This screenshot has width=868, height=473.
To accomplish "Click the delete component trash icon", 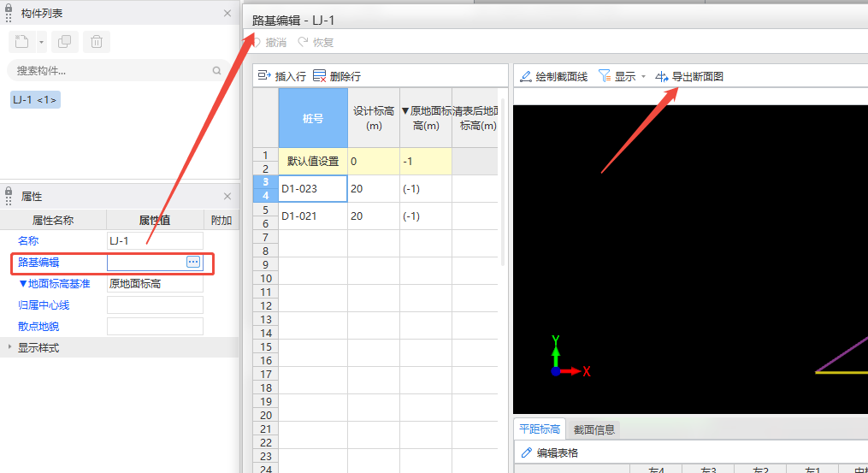I will pos(96,41).
